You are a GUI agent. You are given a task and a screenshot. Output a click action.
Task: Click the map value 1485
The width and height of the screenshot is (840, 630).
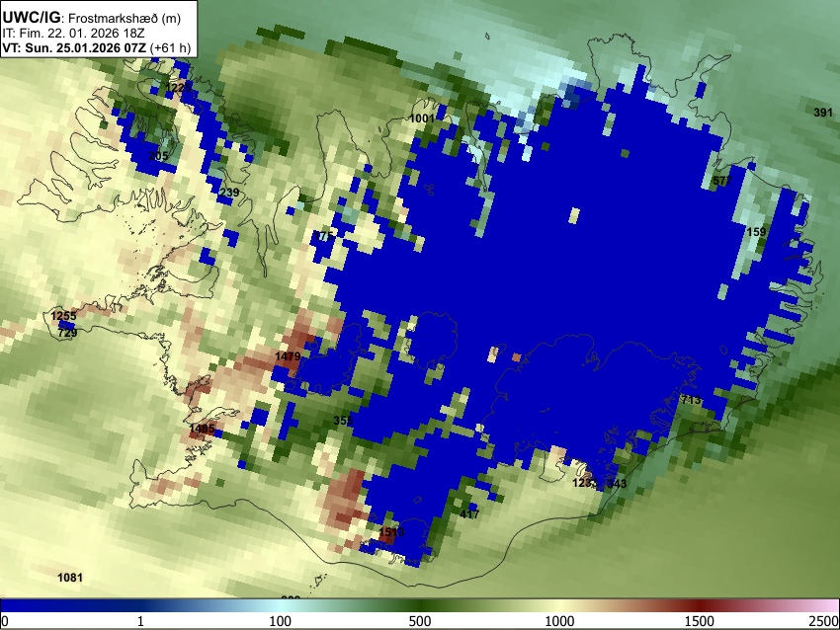[x=202, y=429]
